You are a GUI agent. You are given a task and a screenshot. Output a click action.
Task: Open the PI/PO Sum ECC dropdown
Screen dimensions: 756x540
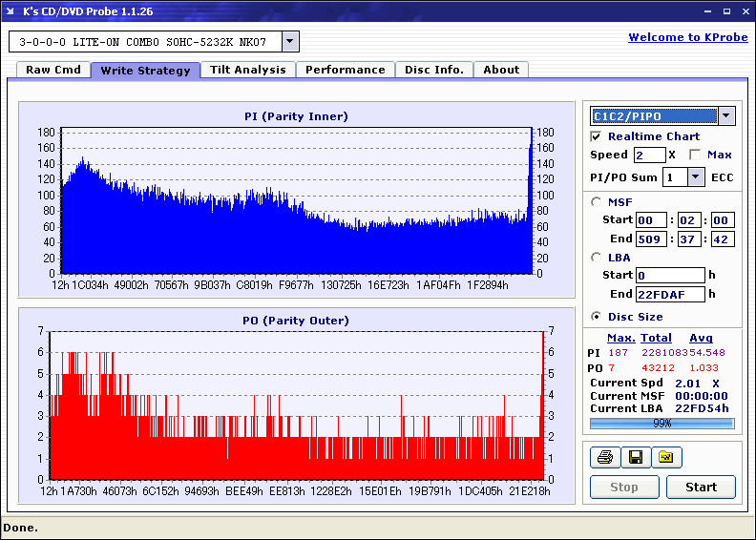(695, 177)
